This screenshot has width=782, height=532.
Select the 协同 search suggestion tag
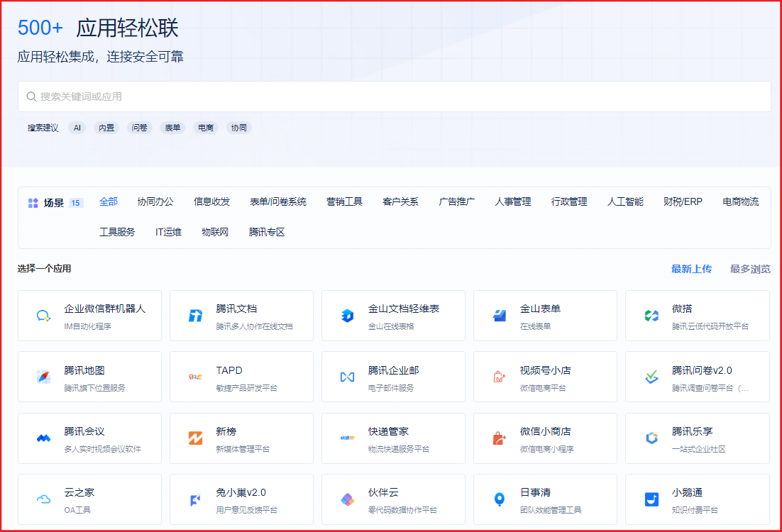pos(239,128)
